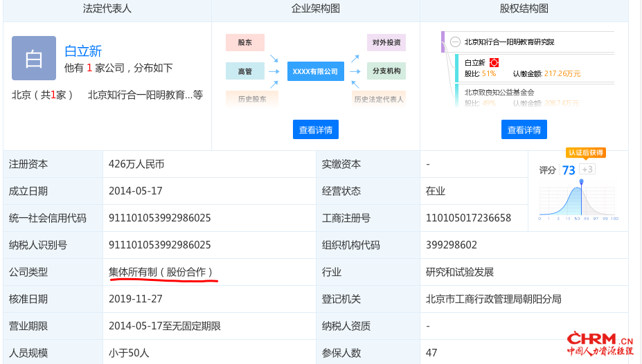The width and height of the screenshot is (642, 364).
Task: Click the 北京市工商行政管理局朝阳分局 registration authority
Action: point(493,299)
